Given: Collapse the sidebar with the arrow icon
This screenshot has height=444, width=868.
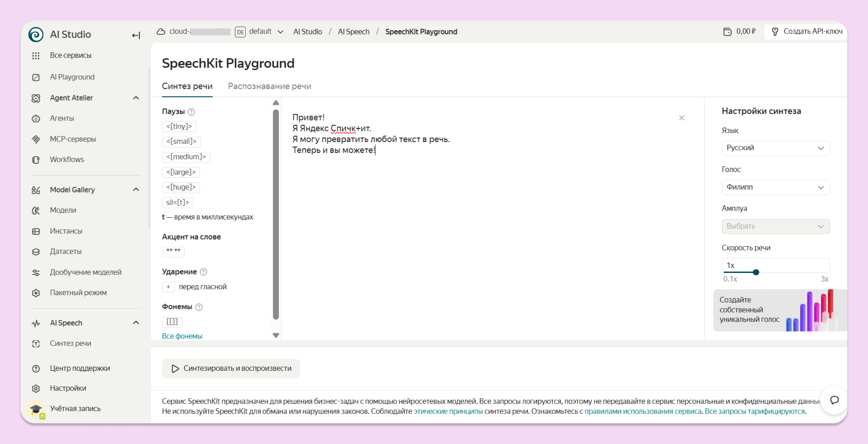Looking at the screenshot, I should pyautogui.click(x=136, y=35).
